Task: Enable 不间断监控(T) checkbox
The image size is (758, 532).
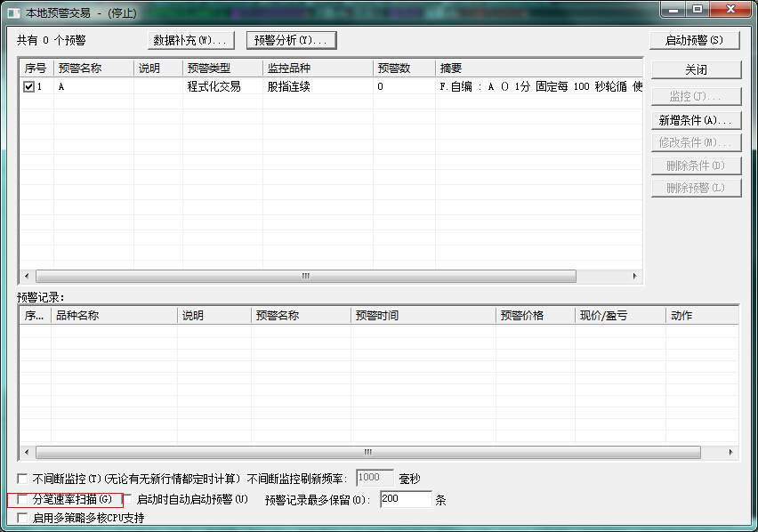Action: [x=22, y=479]
